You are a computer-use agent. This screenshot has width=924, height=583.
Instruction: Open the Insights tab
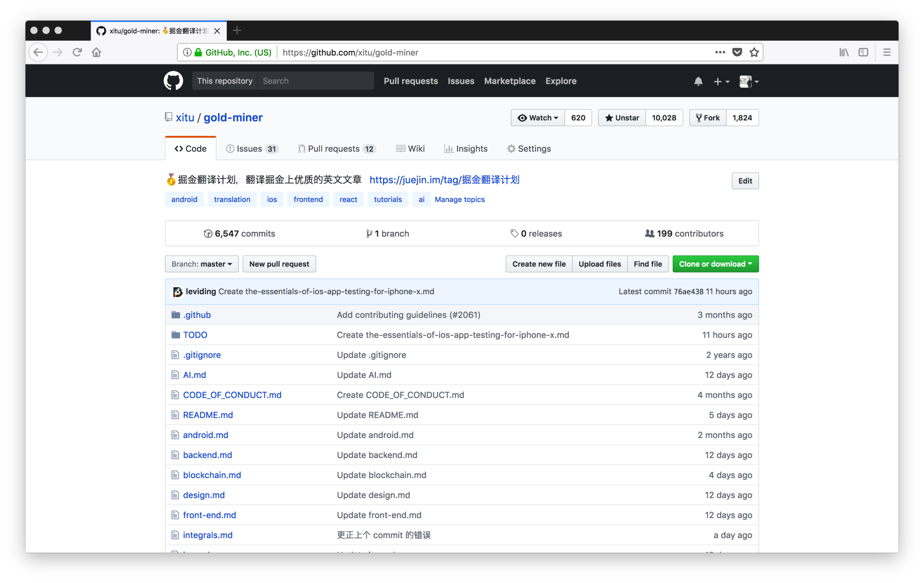[466, 149]
